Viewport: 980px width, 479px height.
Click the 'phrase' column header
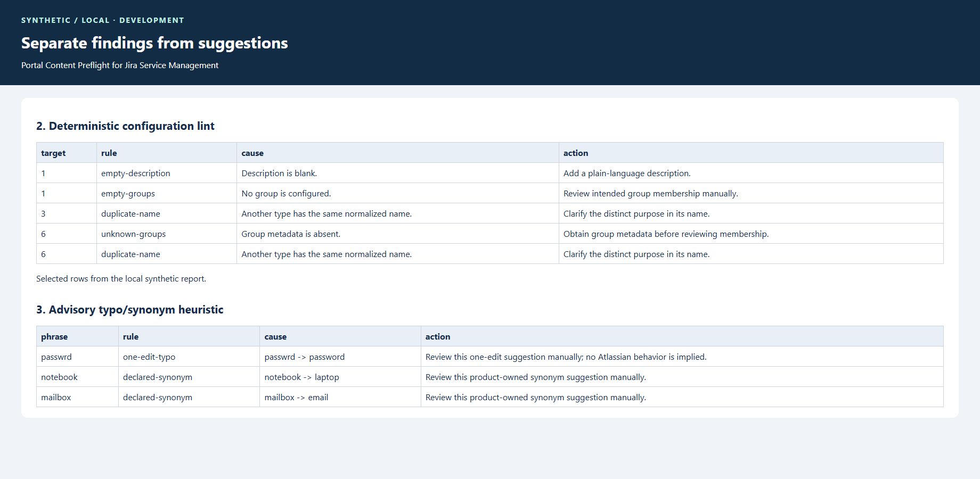tap(77, 336)
